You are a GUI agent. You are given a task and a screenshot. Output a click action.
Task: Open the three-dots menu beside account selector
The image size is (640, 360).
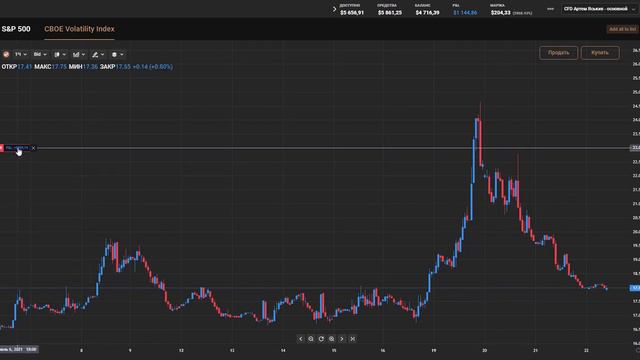550,9
